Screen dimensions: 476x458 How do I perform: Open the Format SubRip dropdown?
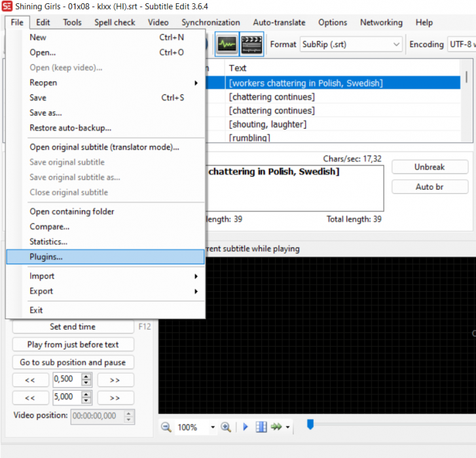pos(350,44)
